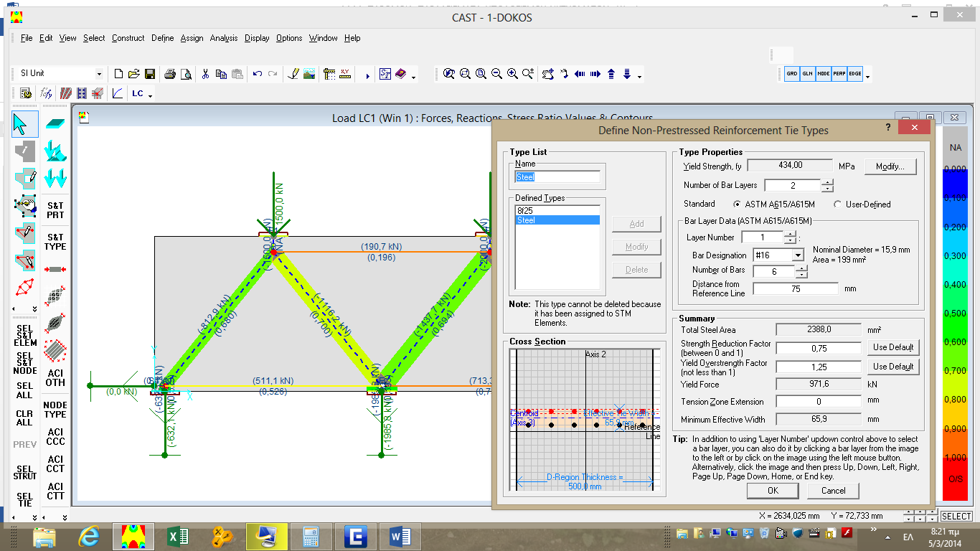Open Excel from the taskbar
This screenshot has height=551, width=980.
pyautogui.click(x=177, y=537)
